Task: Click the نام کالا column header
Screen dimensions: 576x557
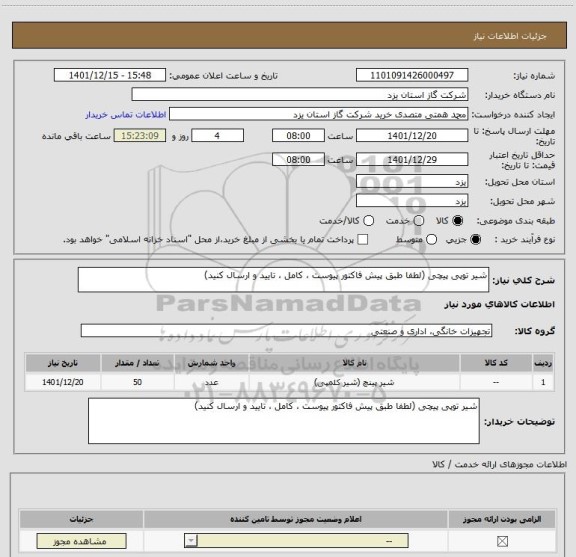Action: pyautogui.click(x=354, y=363)
